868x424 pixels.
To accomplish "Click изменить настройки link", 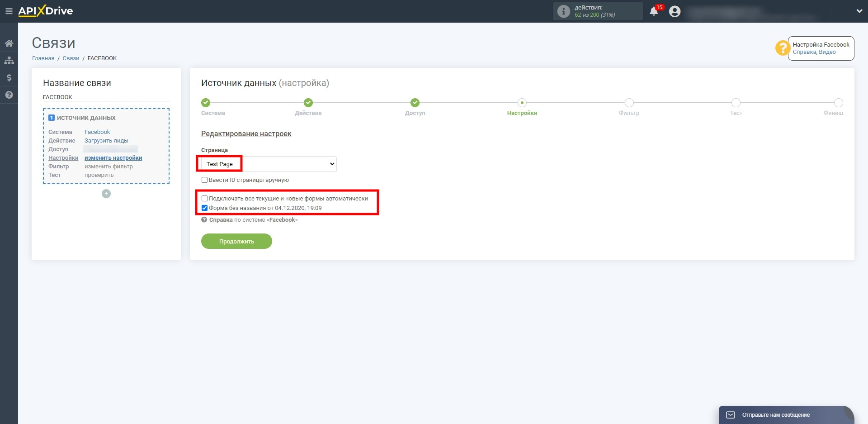I will (113, 158).
